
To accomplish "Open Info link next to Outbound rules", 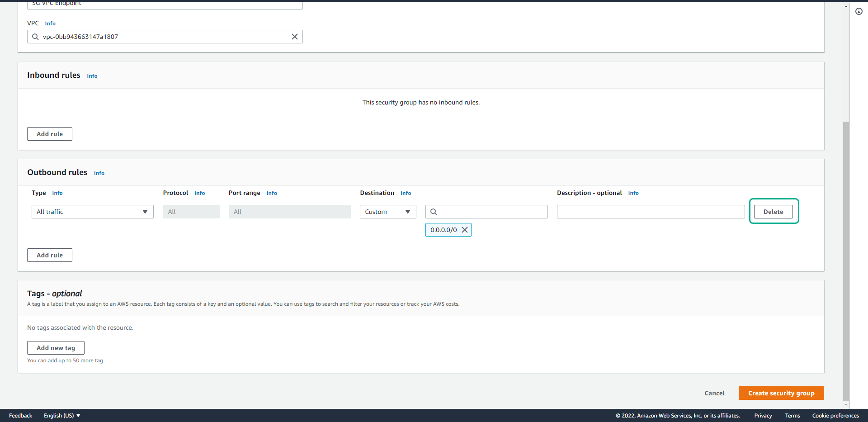I will (x=99, y=173).
